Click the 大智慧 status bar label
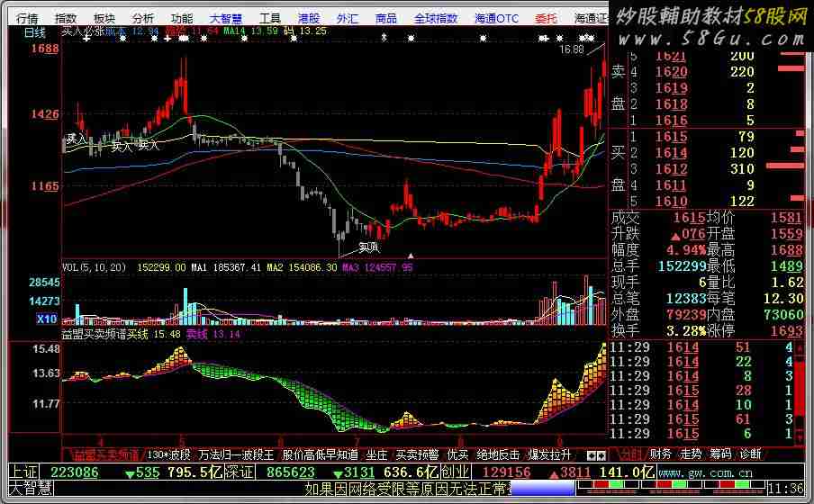Screen dimensions: 814x504 (x=31, y=488)
